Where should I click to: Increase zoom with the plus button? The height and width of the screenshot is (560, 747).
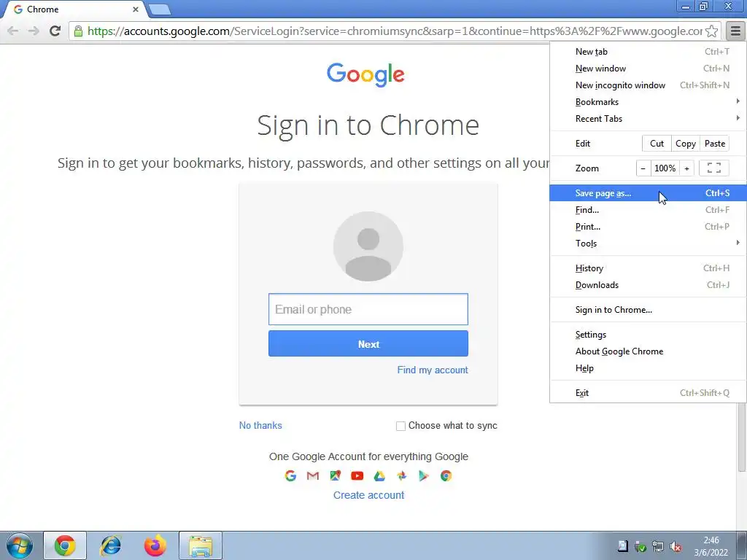click(x=686, y=168)
